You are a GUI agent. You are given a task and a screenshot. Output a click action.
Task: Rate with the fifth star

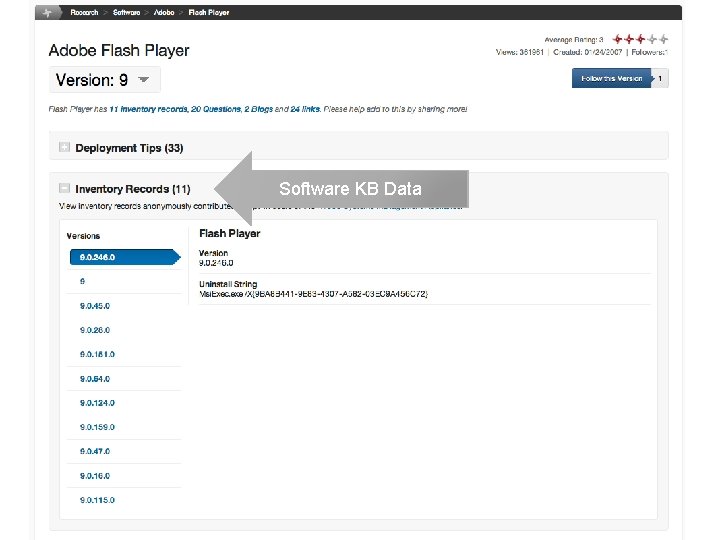point(663,39)
